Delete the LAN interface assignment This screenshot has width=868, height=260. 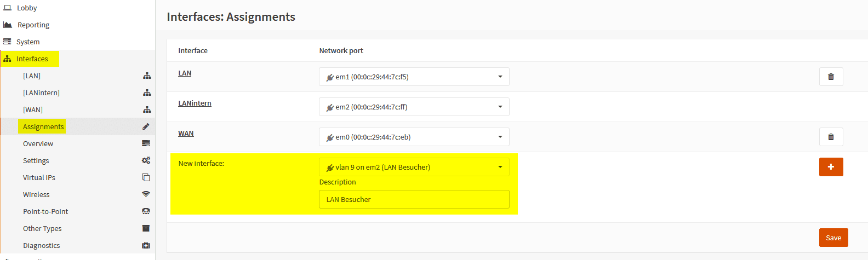(x=831, y=77)
